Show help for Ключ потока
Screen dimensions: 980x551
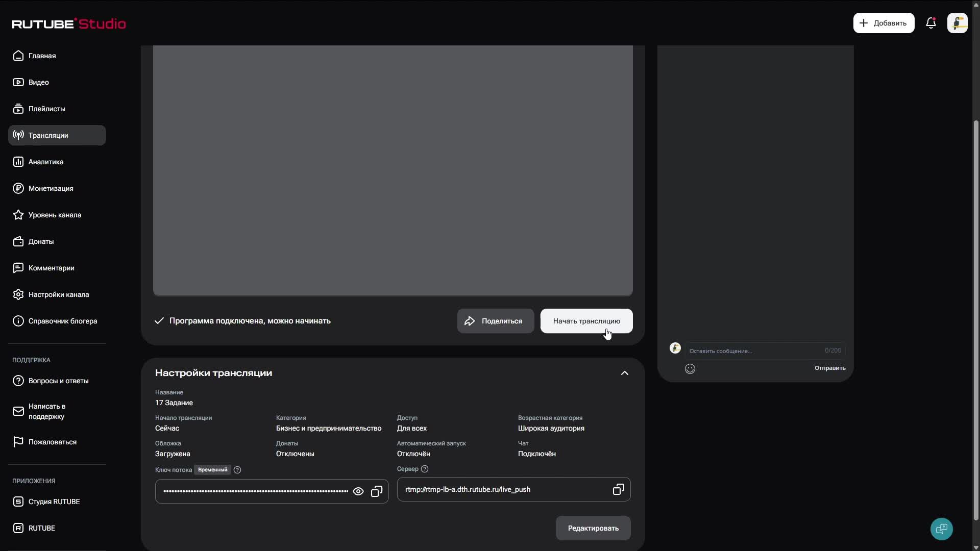coord(237,470)
